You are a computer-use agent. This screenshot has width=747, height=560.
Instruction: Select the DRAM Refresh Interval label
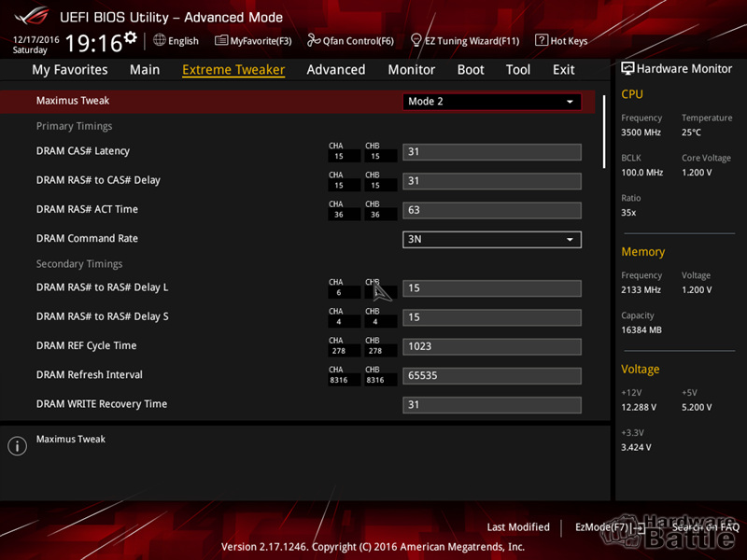[90, 375]
